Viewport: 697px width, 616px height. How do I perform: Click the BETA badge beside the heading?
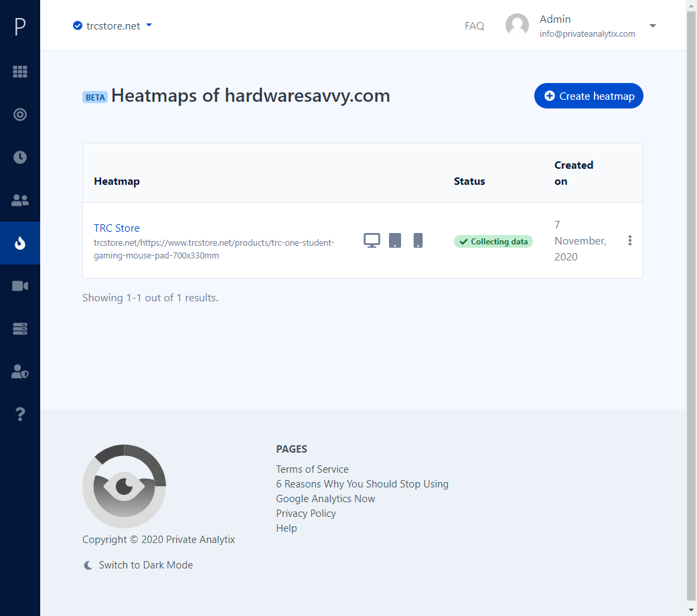pyautogui.click(x=95, y=97)
